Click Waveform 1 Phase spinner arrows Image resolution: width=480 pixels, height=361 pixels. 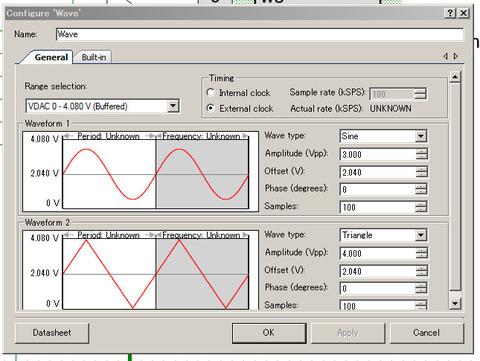coord(422,189)
